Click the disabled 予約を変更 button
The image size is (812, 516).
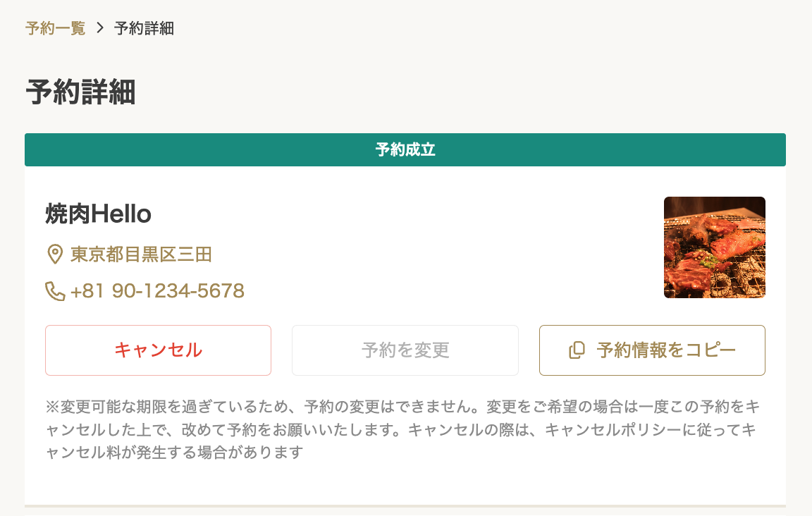(x=405, y=350)
